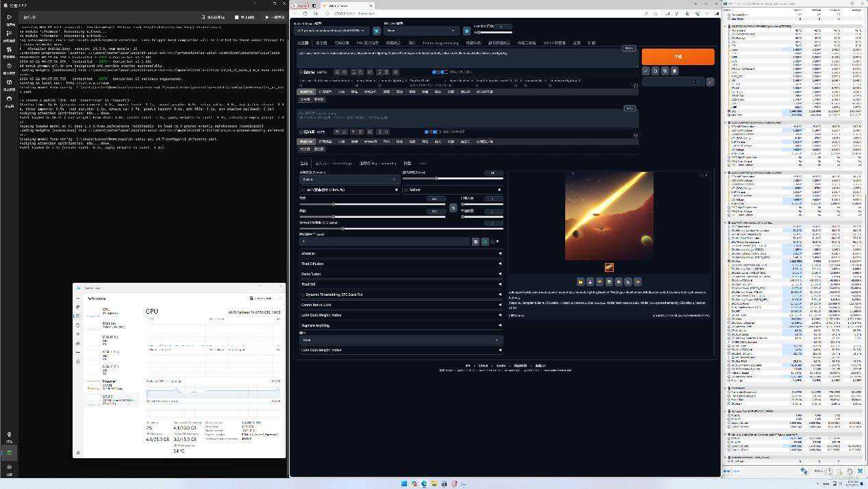Open the Github link in the footer
Screen dimensions: 868x489
483,366
